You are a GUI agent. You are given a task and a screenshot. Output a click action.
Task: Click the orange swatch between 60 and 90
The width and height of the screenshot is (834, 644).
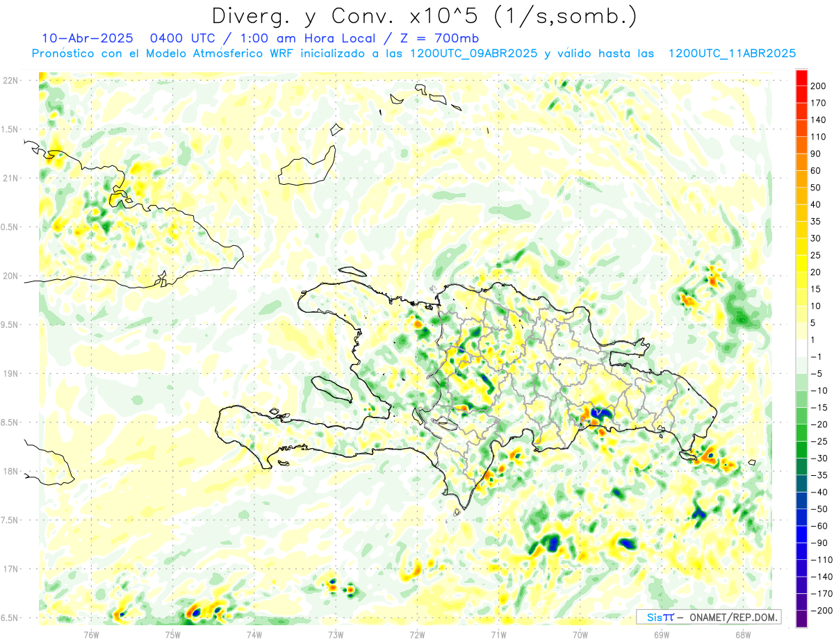pyautogui.click(x=801, y=162)
